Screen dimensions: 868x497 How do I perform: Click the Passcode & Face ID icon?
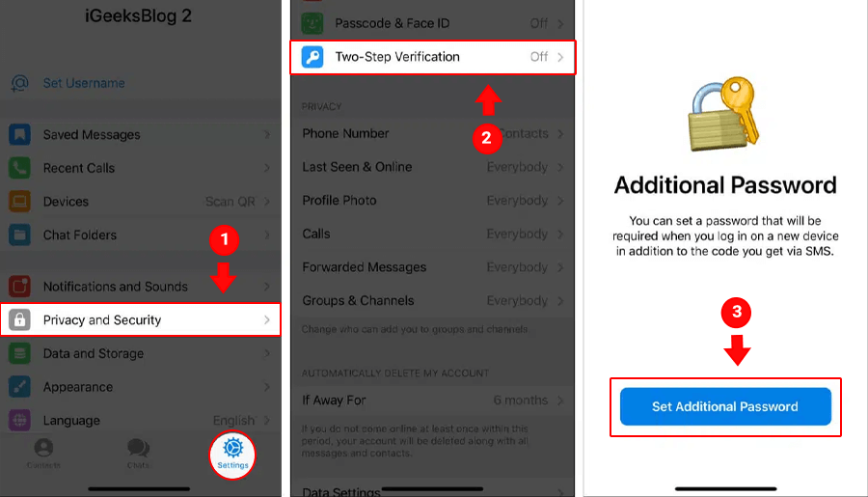(312, 23)
